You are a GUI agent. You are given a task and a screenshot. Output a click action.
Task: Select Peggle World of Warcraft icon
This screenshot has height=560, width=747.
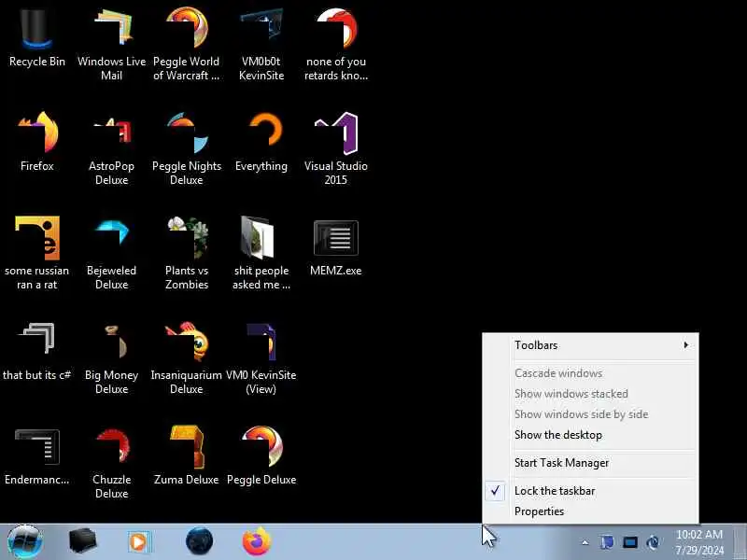click(186, 43)
